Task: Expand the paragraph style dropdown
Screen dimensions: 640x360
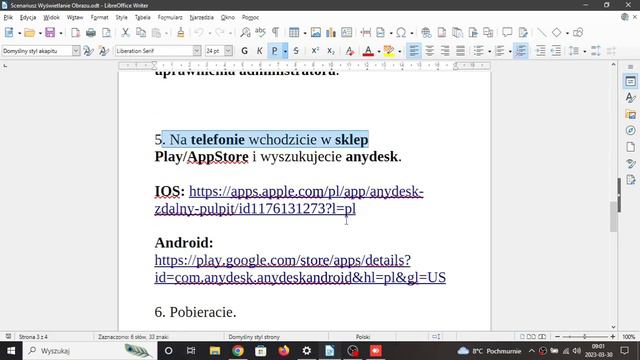Action: (76, 51)
